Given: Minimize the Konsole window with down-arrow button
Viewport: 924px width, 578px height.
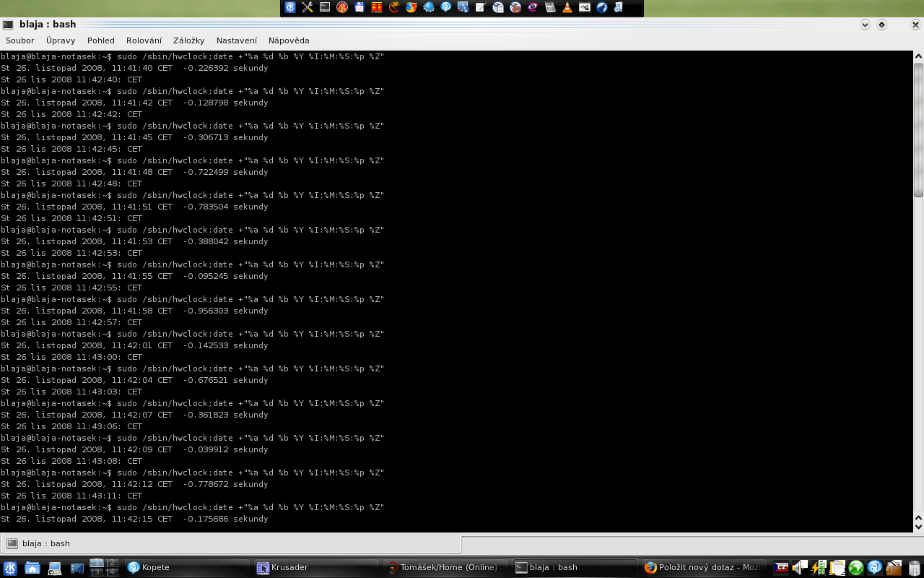Looking at the screenshot, I should (x=866, y=25).
